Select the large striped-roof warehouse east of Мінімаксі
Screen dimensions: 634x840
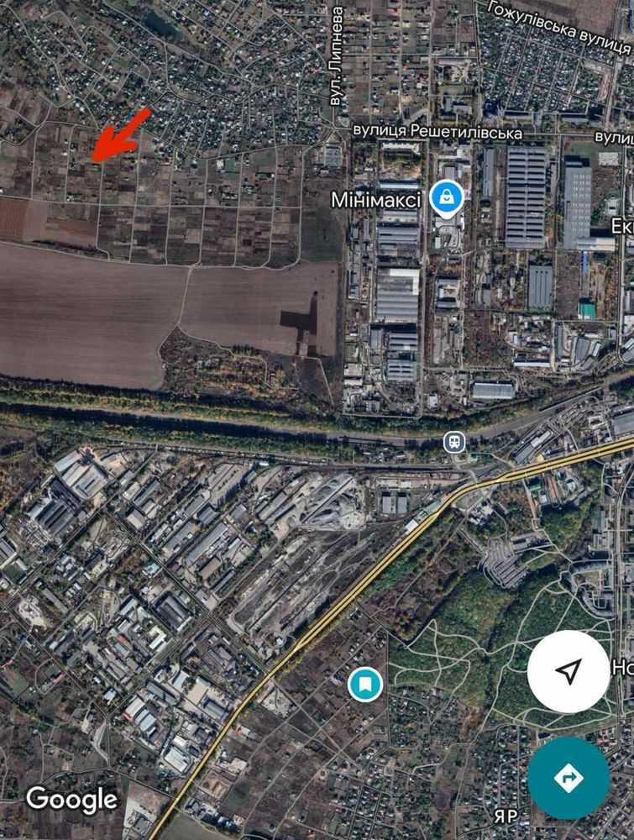click(x=527, y=197)
